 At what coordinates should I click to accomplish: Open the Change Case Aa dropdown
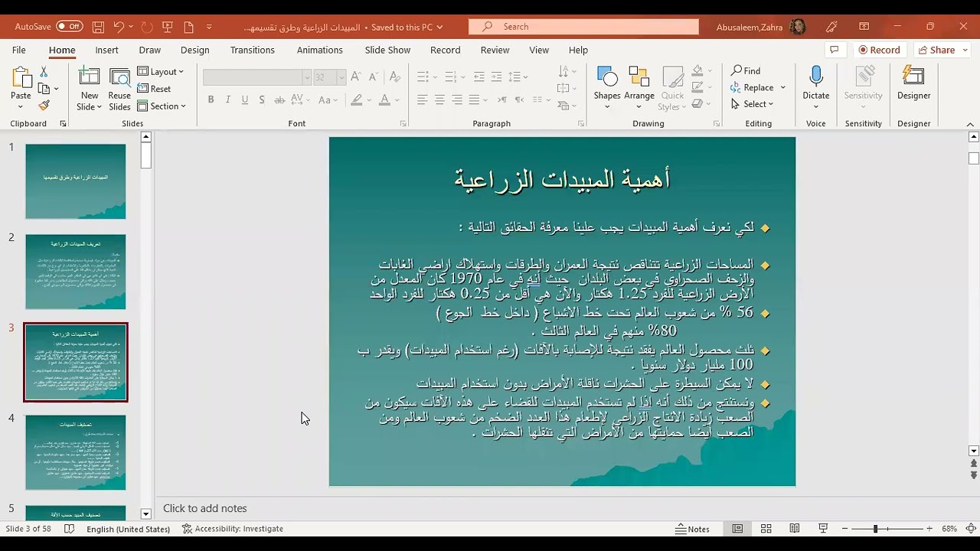(x=328, y=100)
